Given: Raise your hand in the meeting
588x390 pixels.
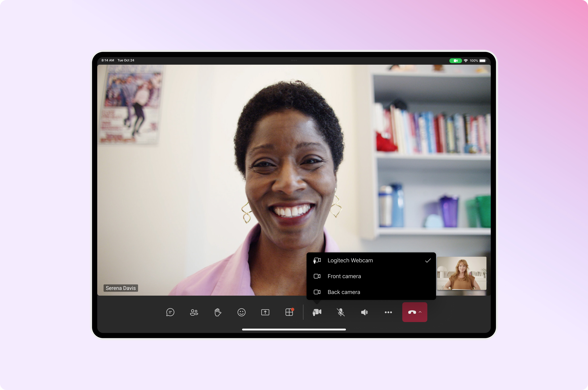Looking at the screenshot, I should pos(218,312).
